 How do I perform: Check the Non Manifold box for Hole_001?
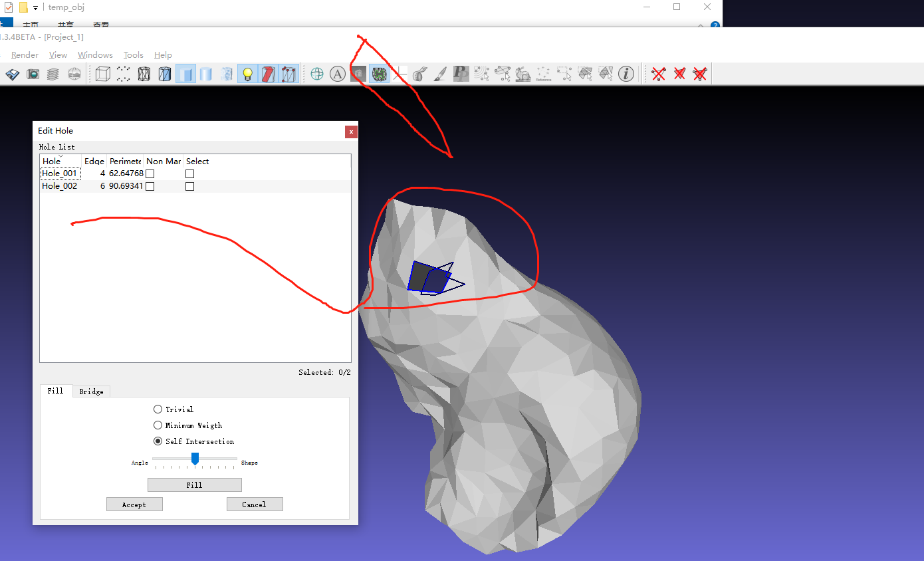pos(150,173)
